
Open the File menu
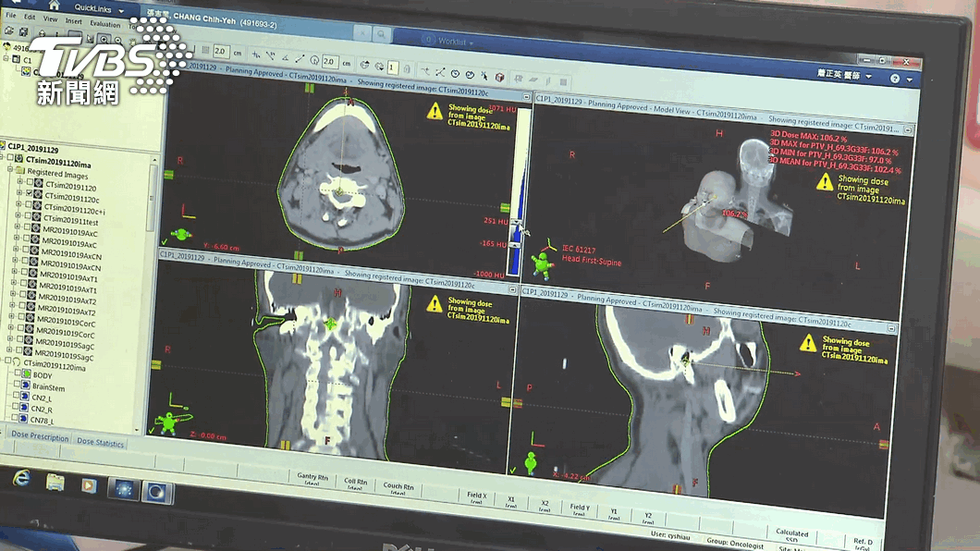(10, 15)
